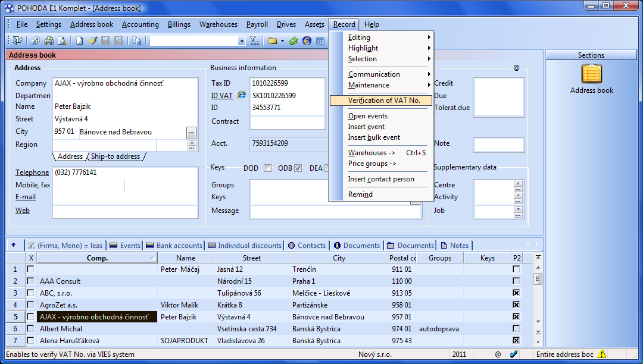
Task: Open print preview magnifier icon
Action: coord(62,40)
